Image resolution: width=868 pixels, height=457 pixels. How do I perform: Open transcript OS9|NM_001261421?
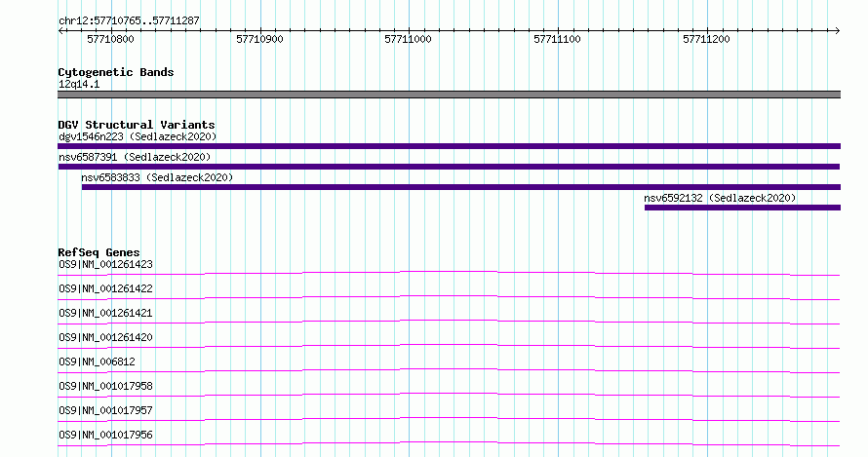pyautogui.click(x=105, y=313)
